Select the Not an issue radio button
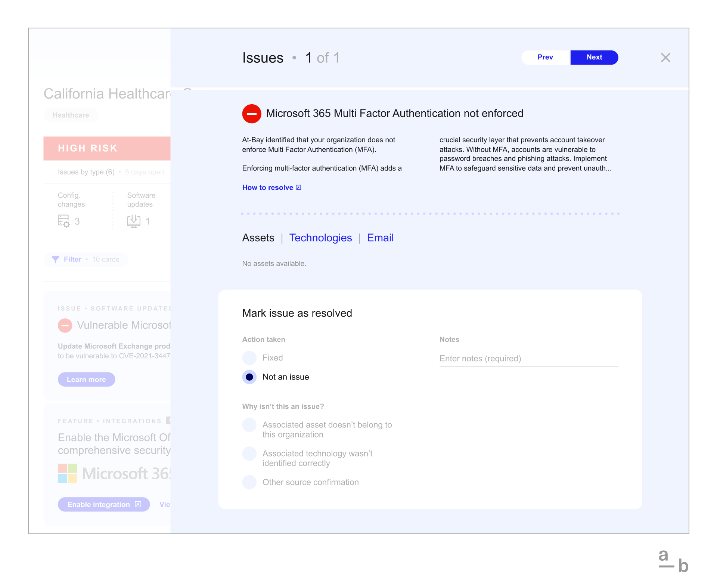This screenshot has width=717, height=588. pyautogui.click(x=249, y=377)
